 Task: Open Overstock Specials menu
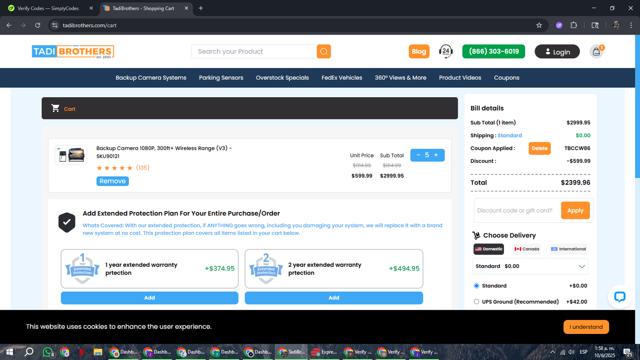pyautogui.click(x=282, y=78)
